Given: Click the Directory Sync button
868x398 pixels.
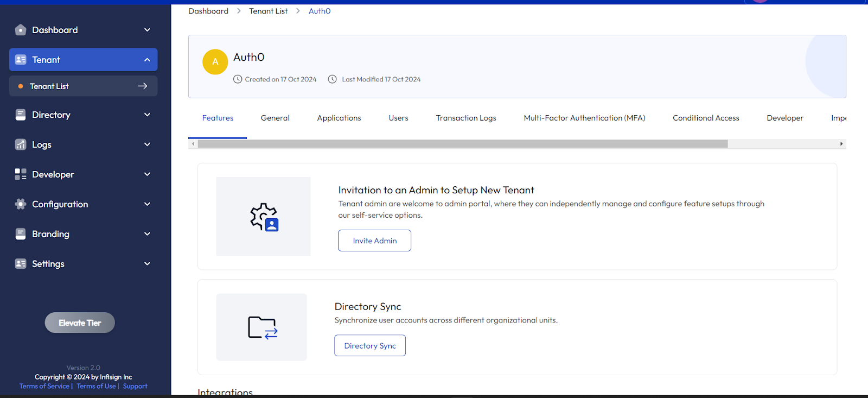Looking at the screenshot, I should tap(370, 346).
